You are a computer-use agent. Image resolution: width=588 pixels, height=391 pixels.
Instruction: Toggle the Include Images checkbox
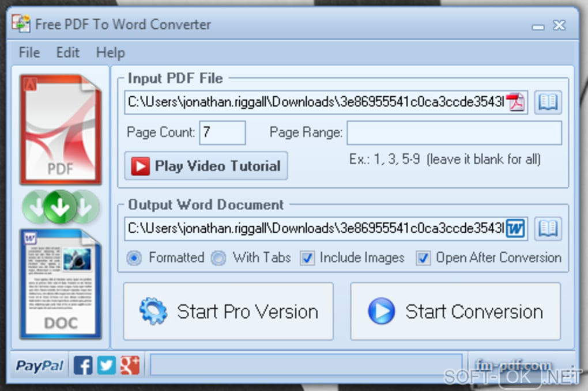coord(307,258)
